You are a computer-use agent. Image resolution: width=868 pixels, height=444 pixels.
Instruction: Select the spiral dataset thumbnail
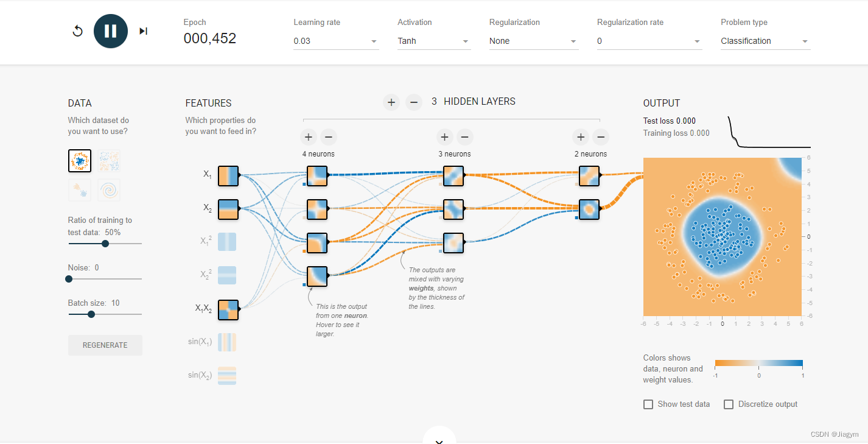click(x=109, y=190)
